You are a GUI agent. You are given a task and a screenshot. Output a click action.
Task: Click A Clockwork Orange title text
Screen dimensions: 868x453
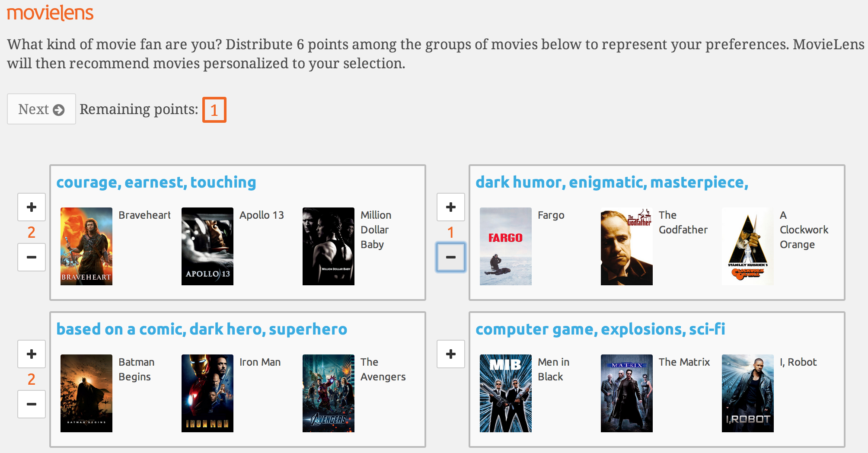[x=804, y=230]
